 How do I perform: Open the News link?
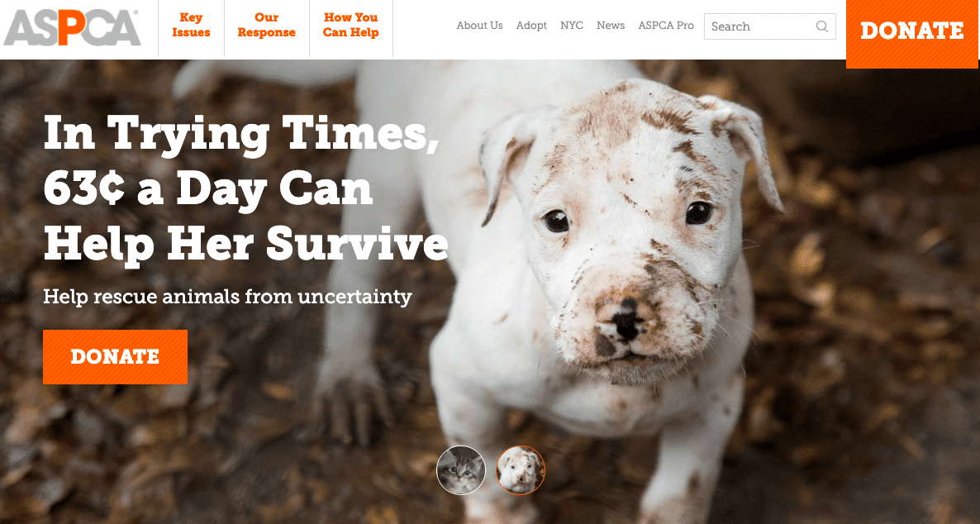611,26
